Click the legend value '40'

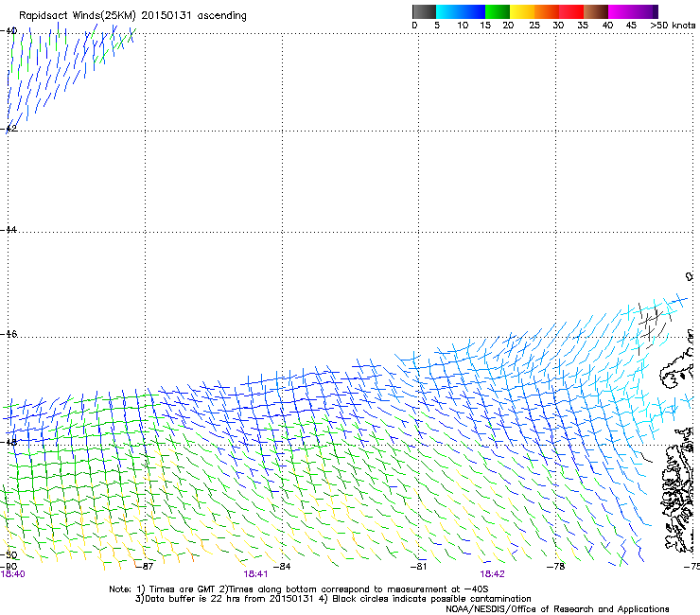(607, 26)
